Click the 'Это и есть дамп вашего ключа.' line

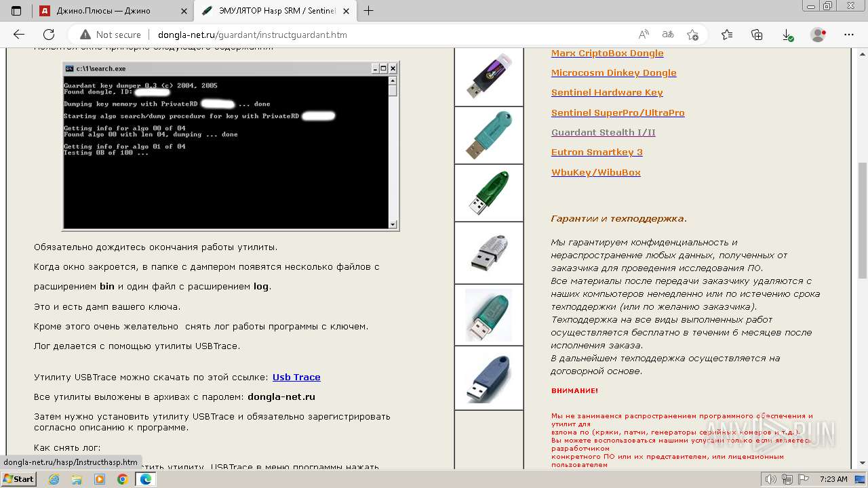[107, 306]
